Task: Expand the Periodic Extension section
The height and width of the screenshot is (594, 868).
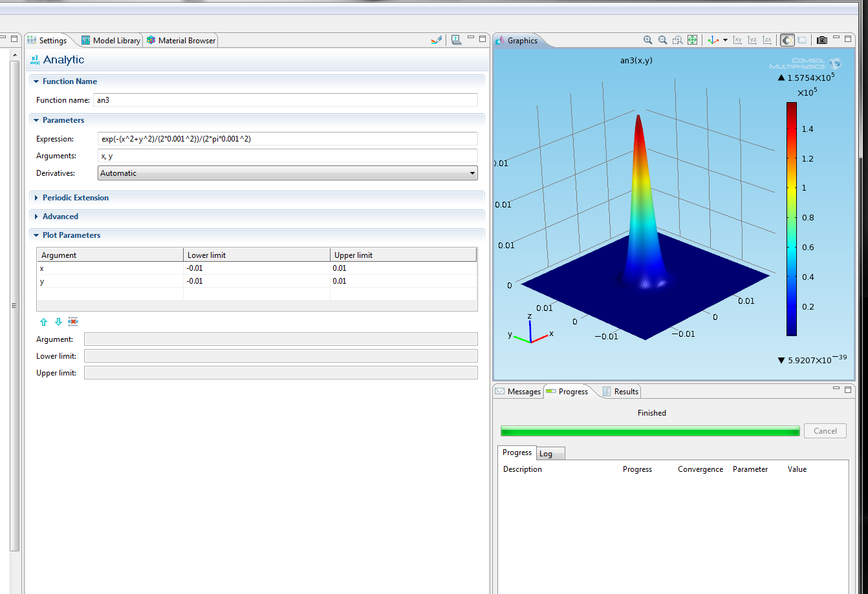Action: [x=36, y=198]
